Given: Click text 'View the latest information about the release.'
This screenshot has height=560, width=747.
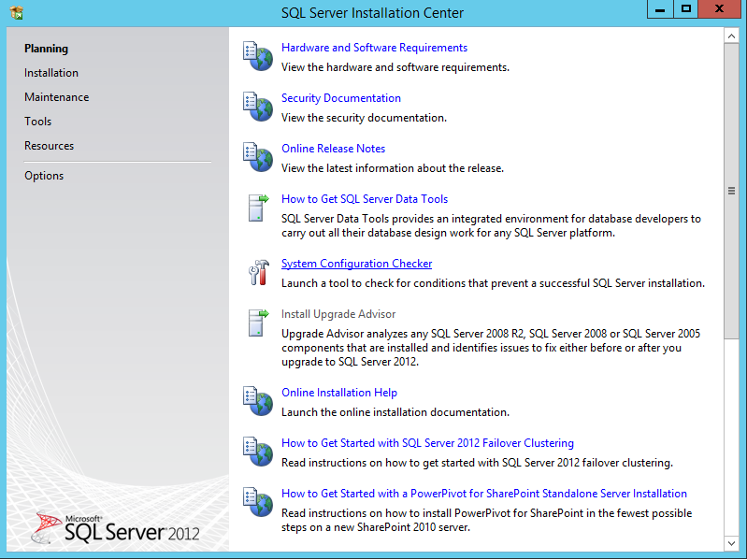Looking at the screenshot, I should tap(392, 168).
